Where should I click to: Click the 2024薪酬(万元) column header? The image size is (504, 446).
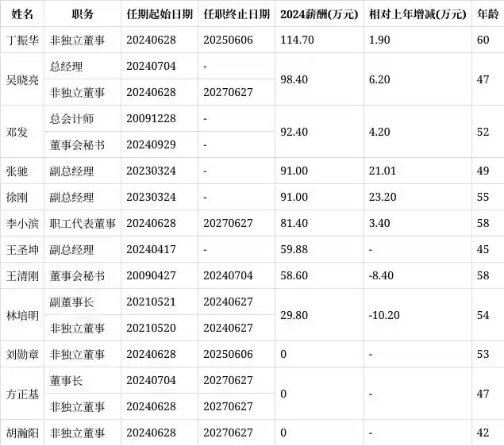(x=319, y=14)
